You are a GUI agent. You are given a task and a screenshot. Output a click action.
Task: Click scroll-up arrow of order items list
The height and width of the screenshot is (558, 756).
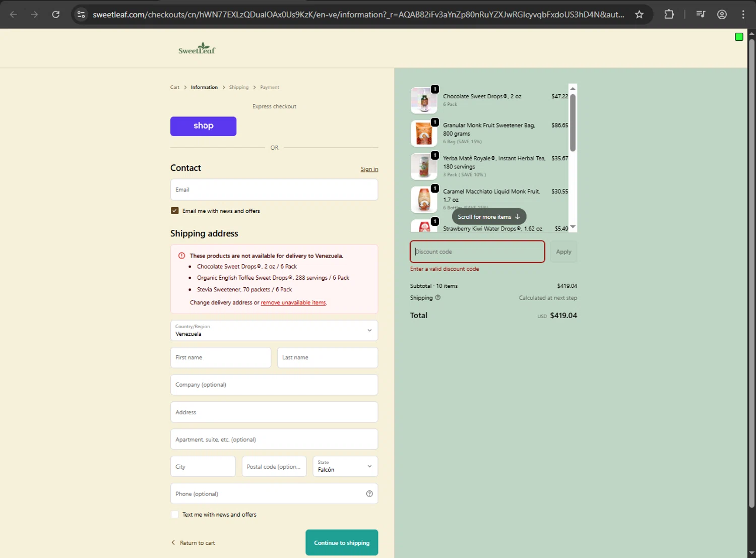[x=573, y=88]
